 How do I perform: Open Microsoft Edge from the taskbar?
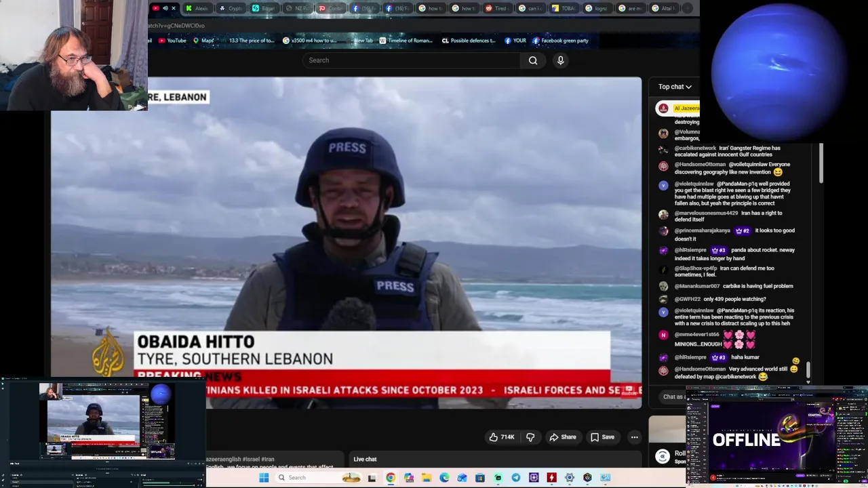tap(444, 478)
